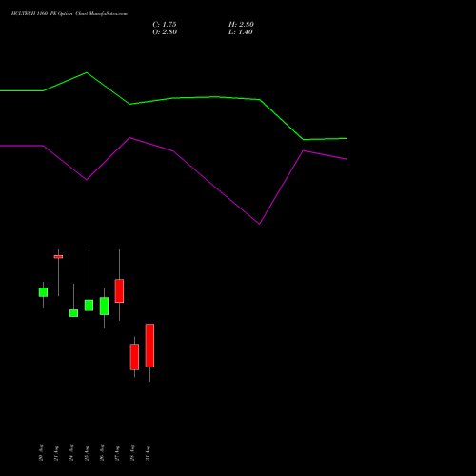This screenshot has width=476, height=476.
Task: Click the '25 Aug' date label
Action: point(87,452)
